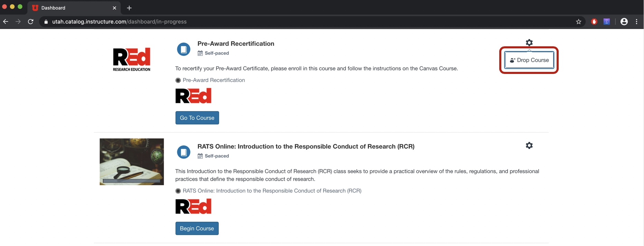The width and height of the screenshot is (644, 246).
Task: Open a new browser tab
Action: coord(129,8)
